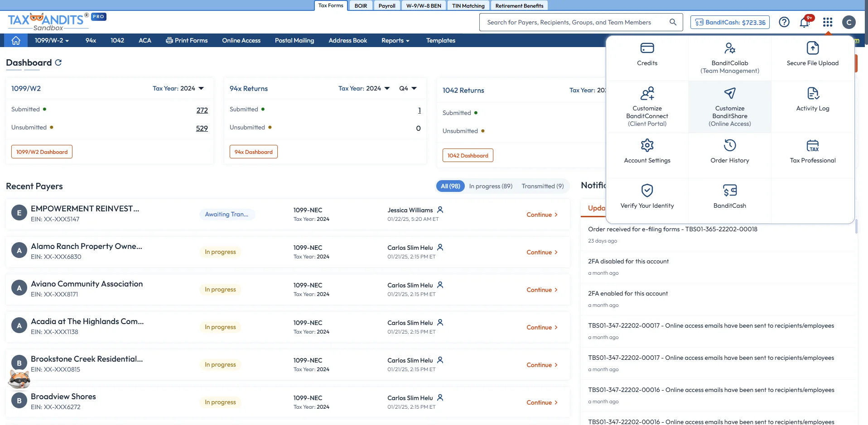Screen dimensions: 868x425
Task: Switch to BOIR top tab
Action: [361, 5]
